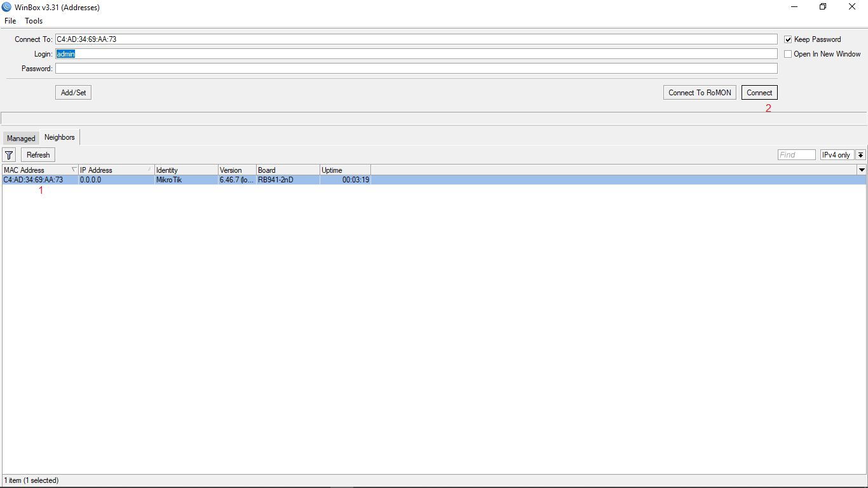
Task: Click the RB941-2nD board cell
Action: 288,180
